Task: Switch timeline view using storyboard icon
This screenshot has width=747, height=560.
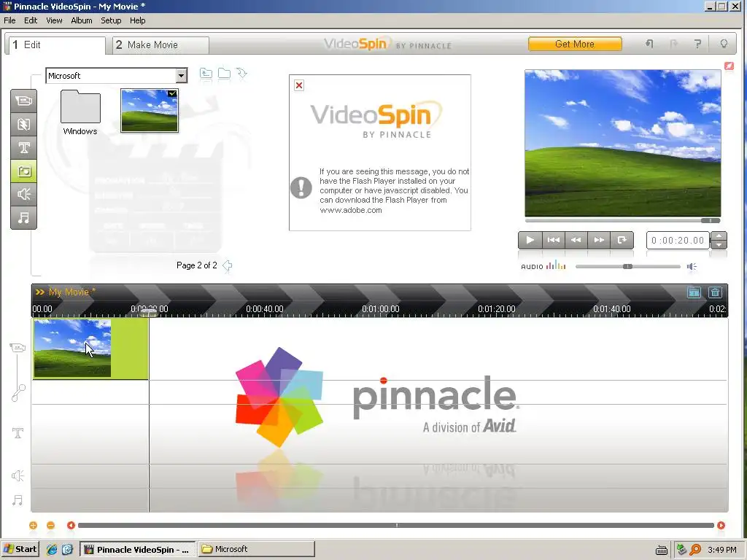Action: 694,292
